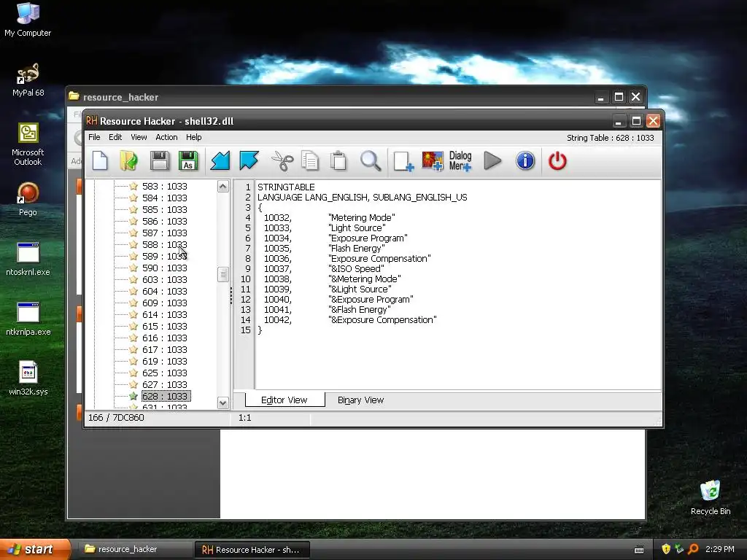Screen dimensions: 747x560
Task: Click the "Metering Mode" string on line 4
Action: [x=362, y=217]
